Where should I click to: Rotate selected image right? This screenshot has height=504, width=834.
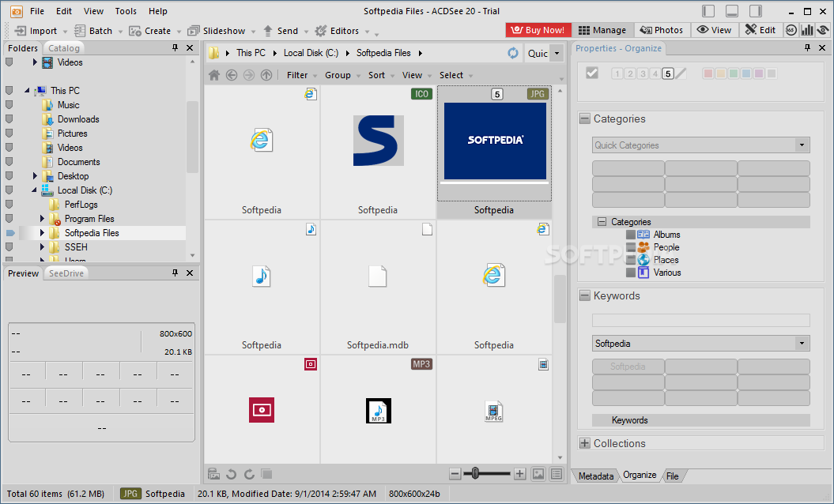[249, 474]
